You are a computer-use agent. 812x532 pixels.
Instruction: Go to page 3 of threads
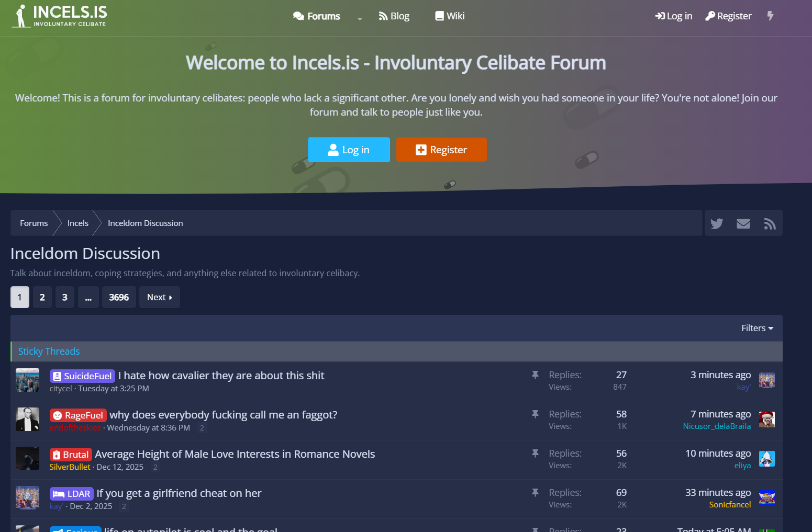[65, 297]
